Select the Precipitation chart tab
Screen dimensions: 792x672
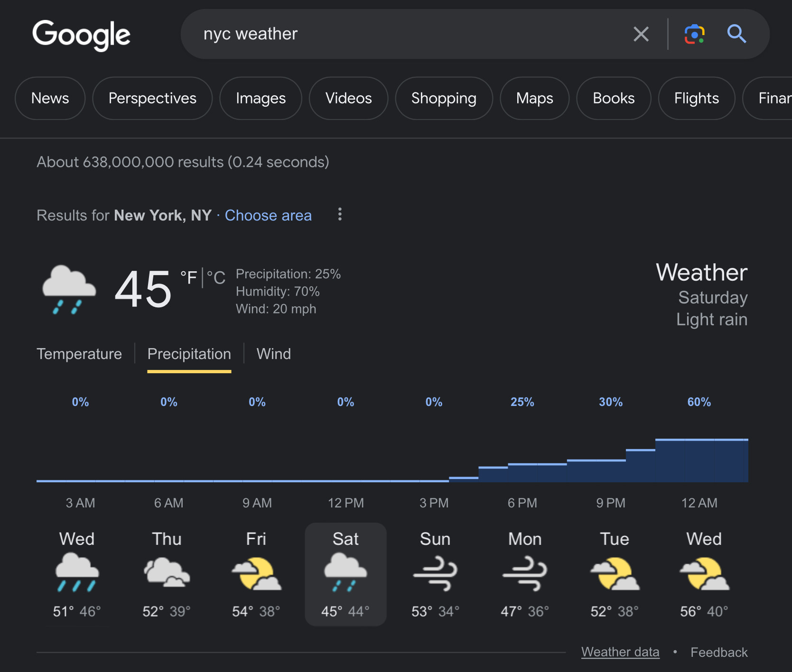pos(189,354)
